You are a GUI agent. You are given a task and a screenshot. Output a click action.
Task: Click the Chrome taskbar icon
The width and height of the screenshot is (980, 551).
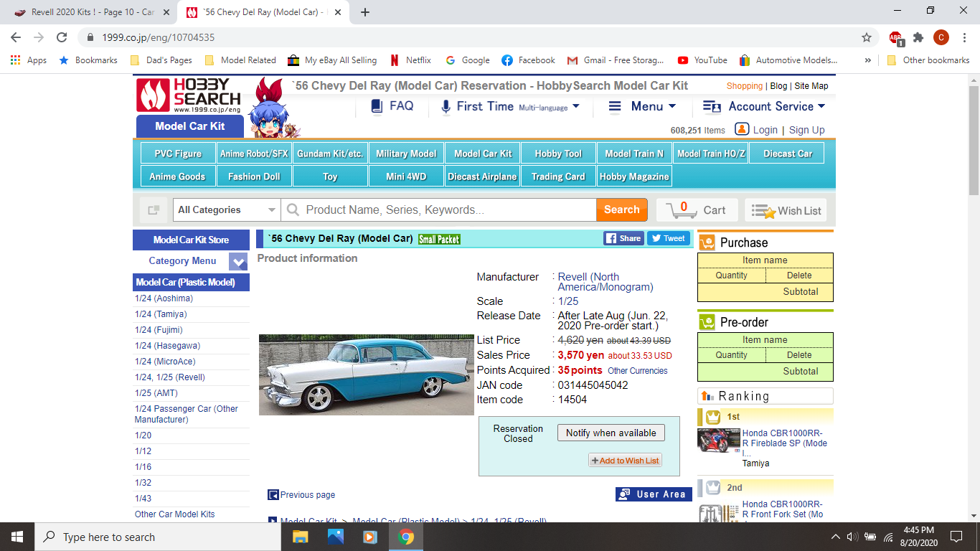pos(406,537)
